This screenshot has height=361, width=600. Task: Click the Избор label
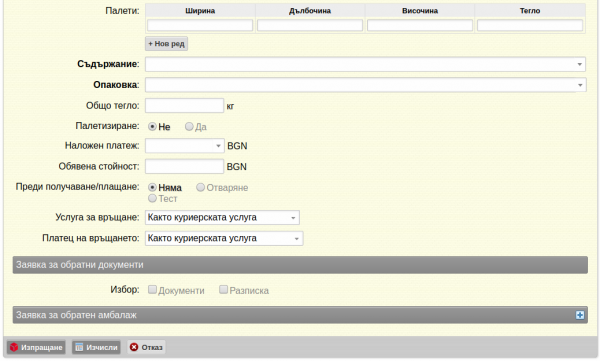coord(125,289)
